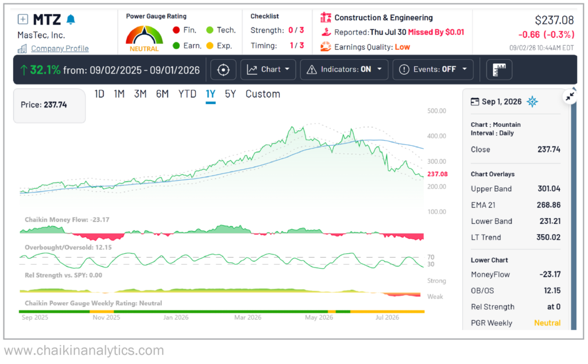Click Strength 0 / 3 checklist value
The height and width of the screenshot is (364, 588).
[296, 30]
